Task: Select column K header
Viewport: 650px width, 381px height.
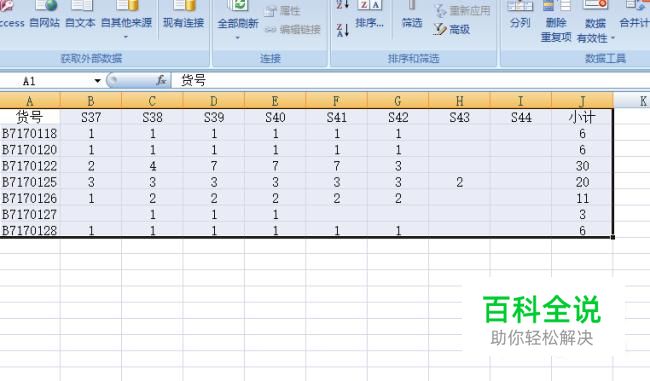Action: 632,101
